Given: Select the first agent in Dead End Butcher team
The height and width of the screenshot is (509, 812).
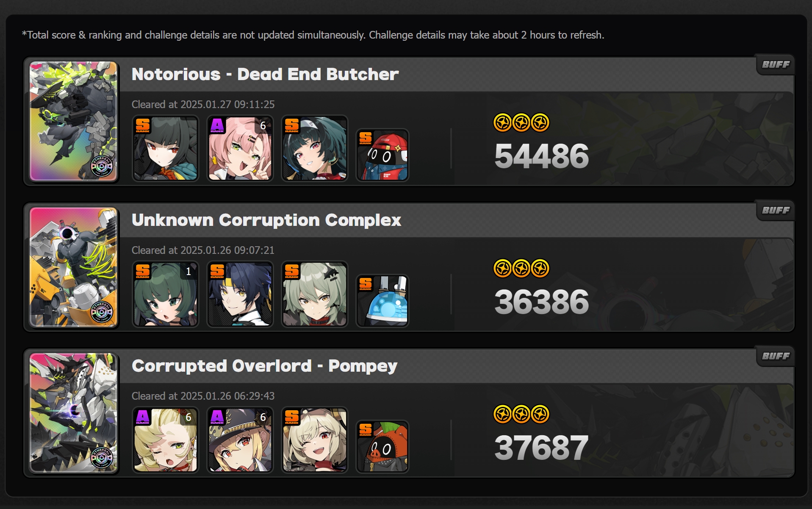Looking at the screenshot, I should point(166,148).
